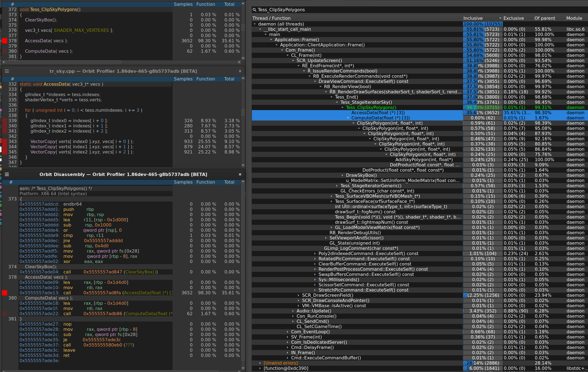The height and width of the screenshot is (372, 588).
Task: Expand the [Unwind errors] entry
Action: (260, 363)
